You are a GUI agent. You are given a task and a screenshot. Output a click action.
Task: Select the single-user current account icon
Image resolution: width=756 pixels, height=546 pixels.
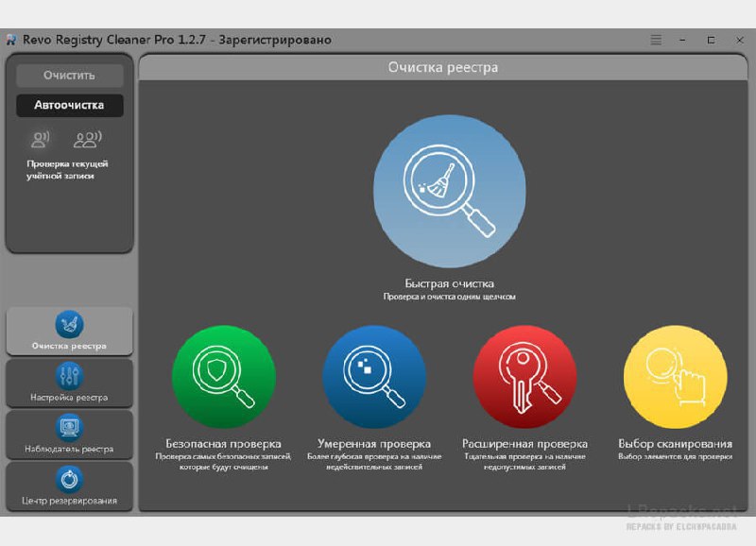pos(41,140)
